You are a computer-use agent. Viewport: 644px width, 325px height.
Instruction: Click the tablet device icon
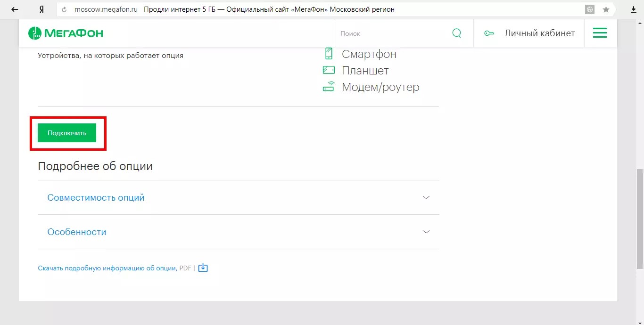click(x=329, y=70)
